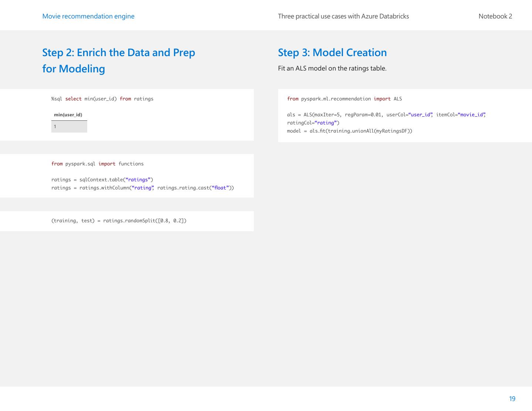
Task: Click the "movie_id" string in ALS call
Action: point(471,115)
